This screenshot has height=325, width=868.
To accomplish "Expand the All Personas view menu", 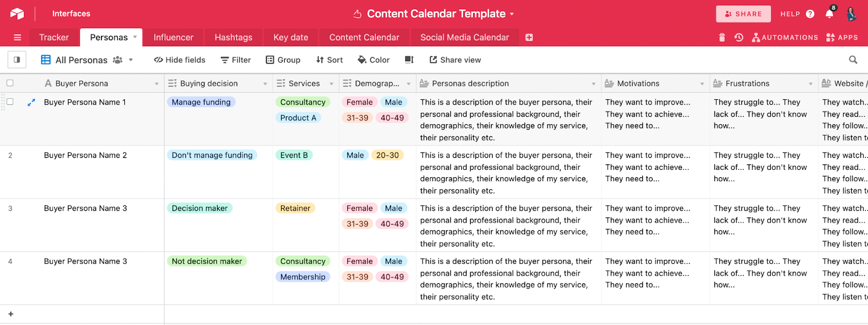I will coord(131,60).
